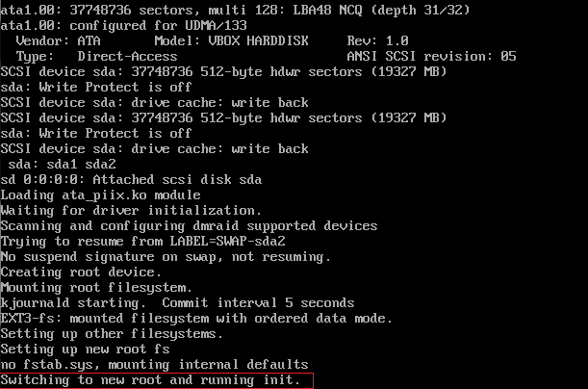This screenshot has height=389, width=588.
Task: Click the 'VBOX HARDDISK' model text
Action: tap(258, 40)
